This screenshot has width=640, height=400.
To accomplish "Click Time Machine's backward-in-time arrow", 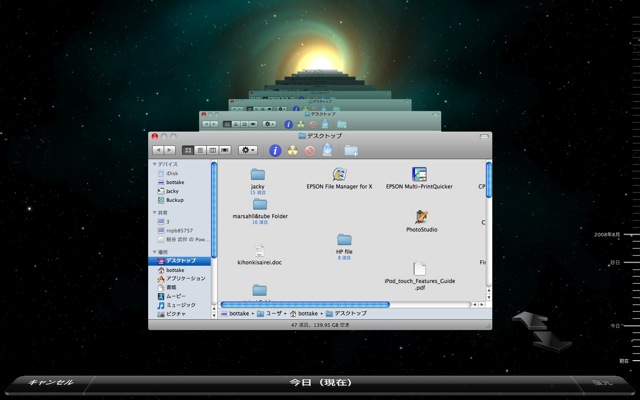I will tap(530, 320).
